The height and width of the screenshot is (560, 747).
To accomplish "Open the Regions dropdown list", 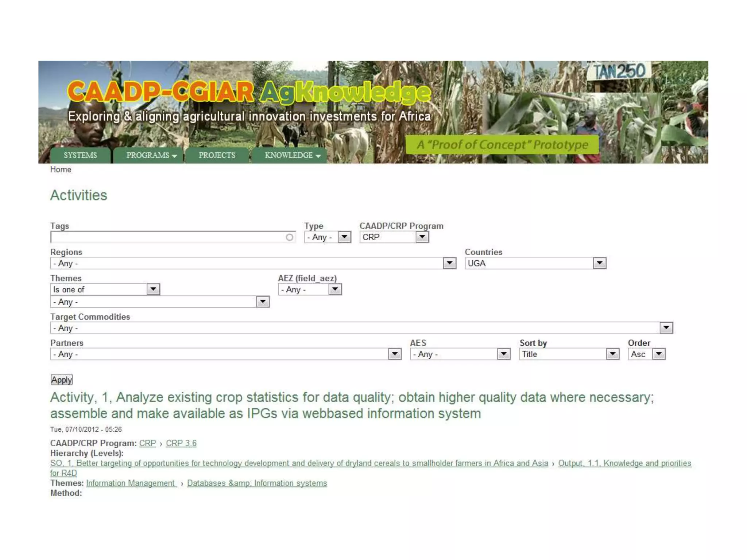I will coord(253,263).
